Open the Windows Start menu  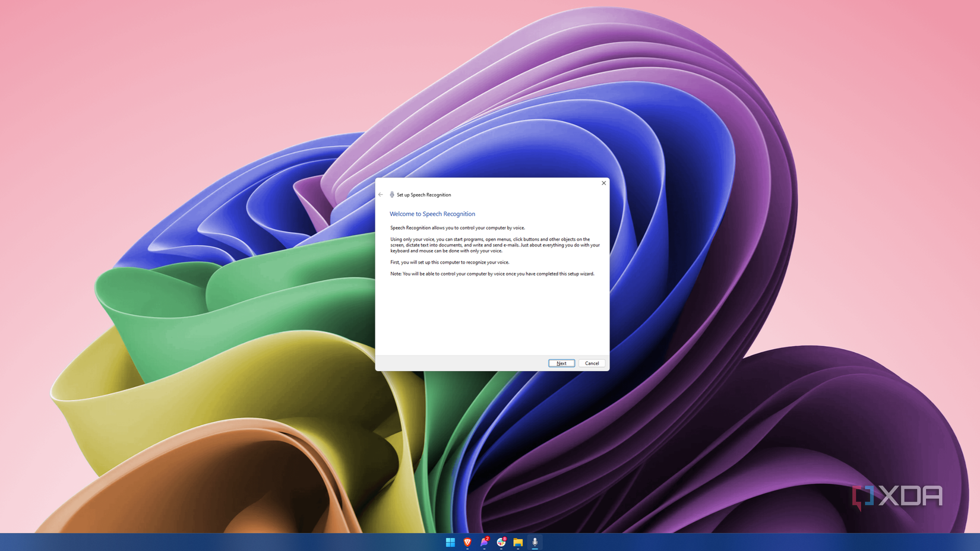tap(450, 542)
